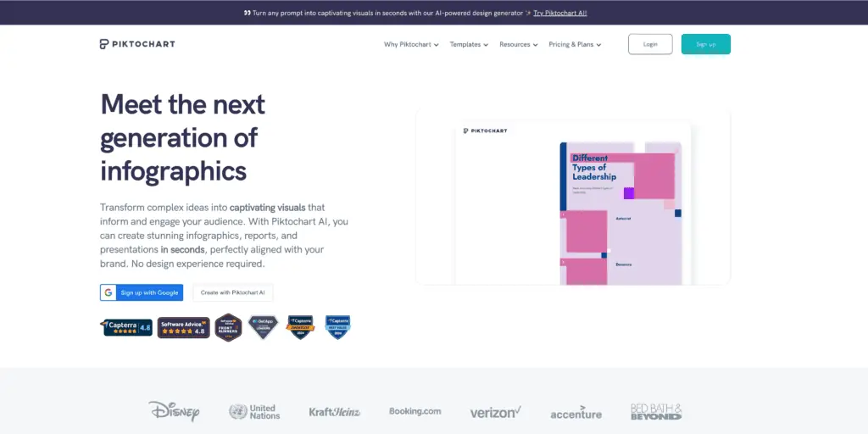Click Create with Piktochart AI button
Image resolution: width=868 pixels, height=434 pixels.
point(232,292)
